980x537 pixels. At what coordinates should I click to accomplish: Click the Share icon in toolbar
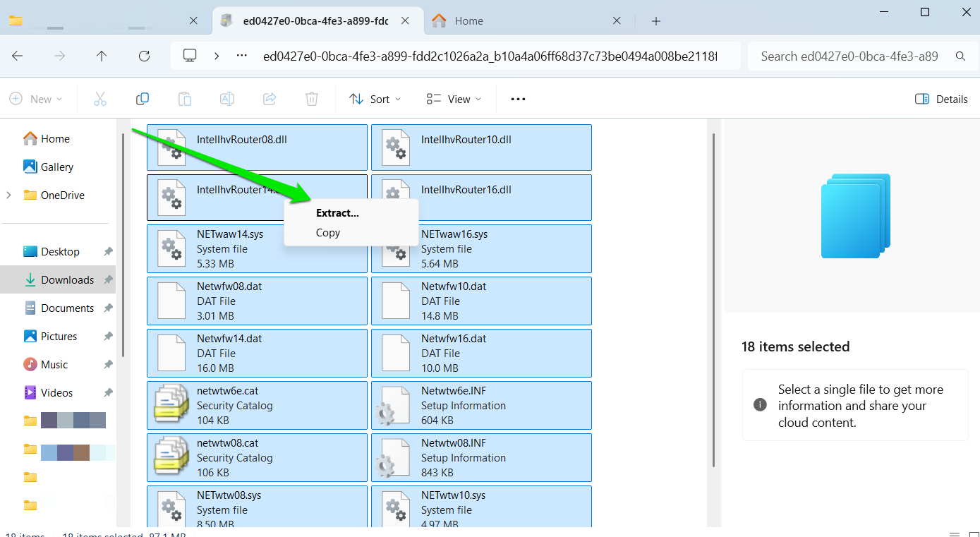click(x=270, y=99)
